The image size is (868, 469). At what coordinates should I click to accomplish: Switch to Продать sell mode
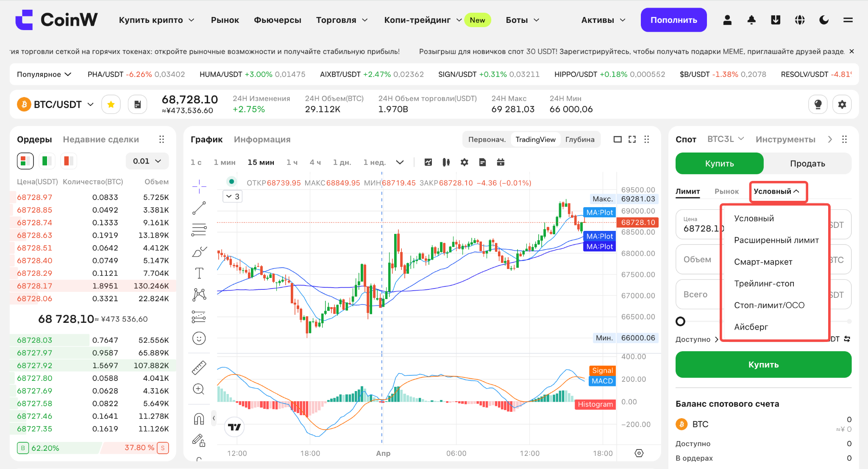(807, 164)
